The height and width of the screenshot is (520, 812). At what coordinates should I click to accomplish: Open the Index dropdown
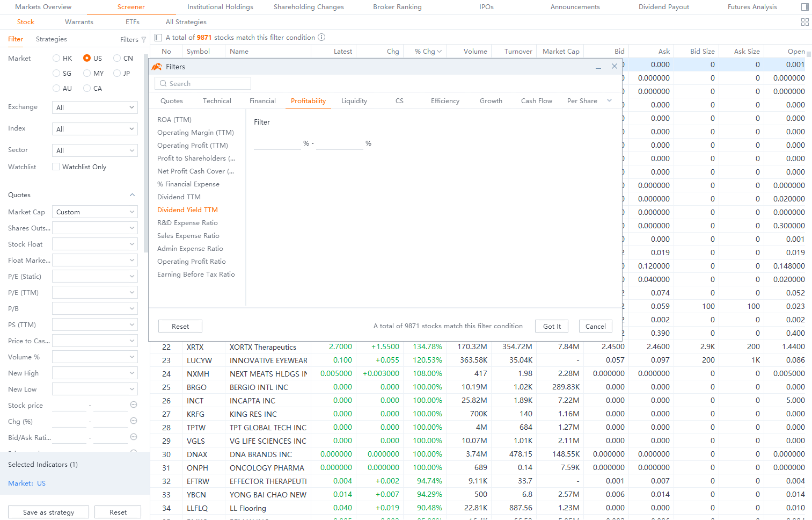95,129
